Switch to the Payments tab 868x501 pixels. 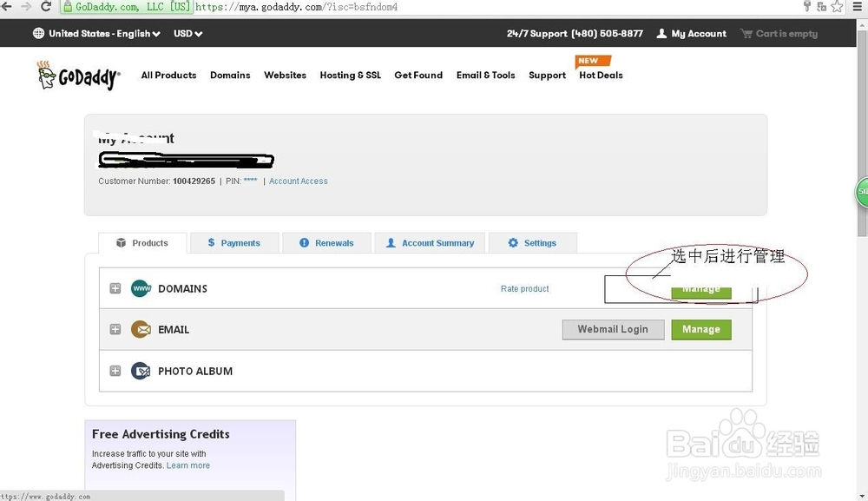coord(234,243)
